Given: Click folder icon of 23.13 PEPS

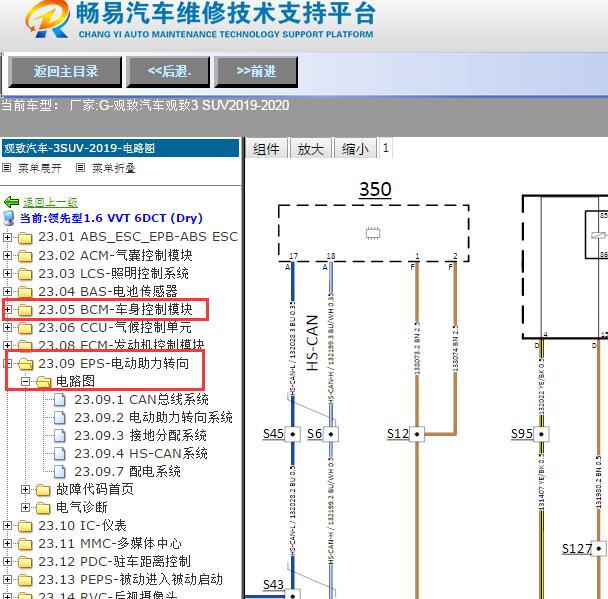Looking at the screenshot, I should [25, 580].
